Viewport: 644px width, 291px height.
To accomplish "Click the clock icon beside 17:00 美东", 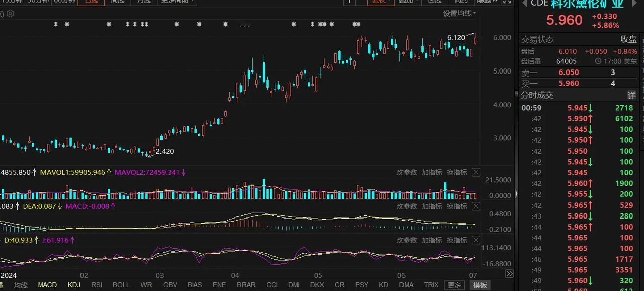I will point(598,61).
